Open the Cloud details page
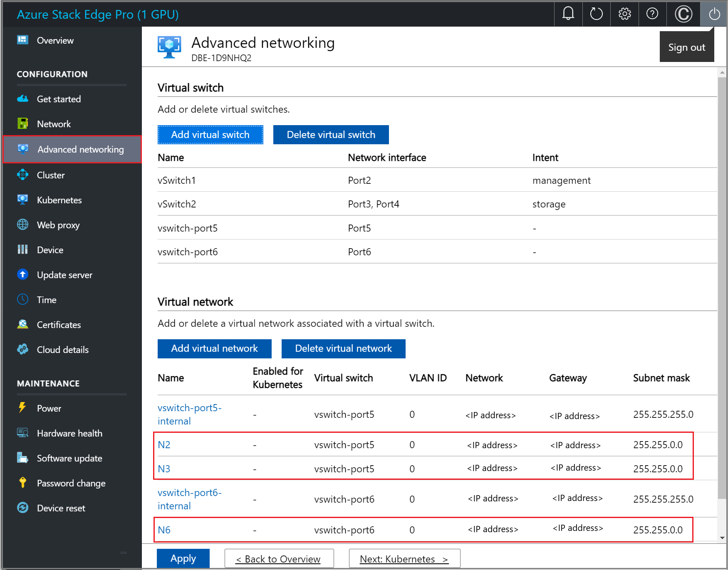Image resolution: width=728 pixels, height=570 pixels. click(62, 349)
